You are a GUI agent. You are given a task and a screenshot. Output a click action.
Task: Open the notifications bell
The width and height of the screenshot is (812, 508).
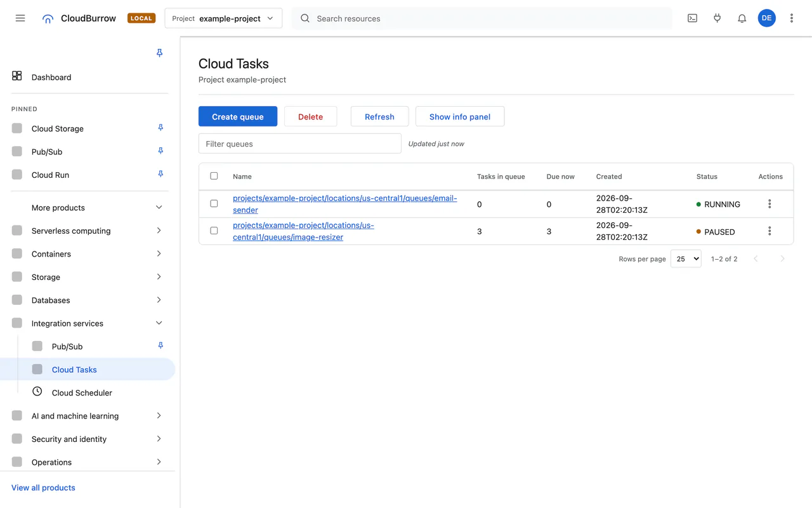[x=742, y=18]
